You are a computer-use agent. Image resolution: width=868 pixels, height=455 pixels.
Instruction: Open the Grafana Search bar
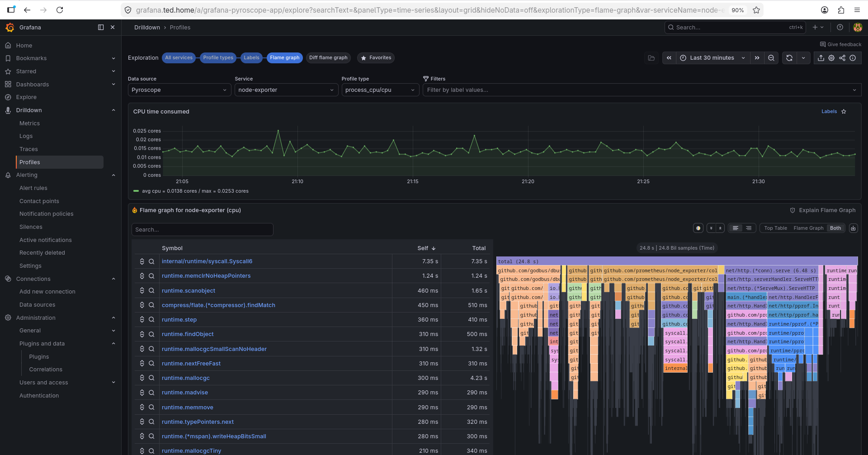735,28
